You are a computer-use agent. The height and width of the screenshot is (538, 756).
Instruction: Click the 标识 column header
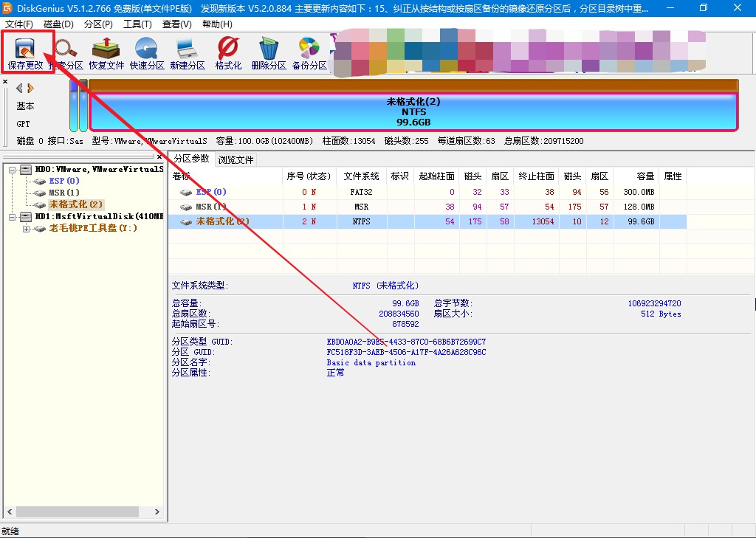click(399, 176)
